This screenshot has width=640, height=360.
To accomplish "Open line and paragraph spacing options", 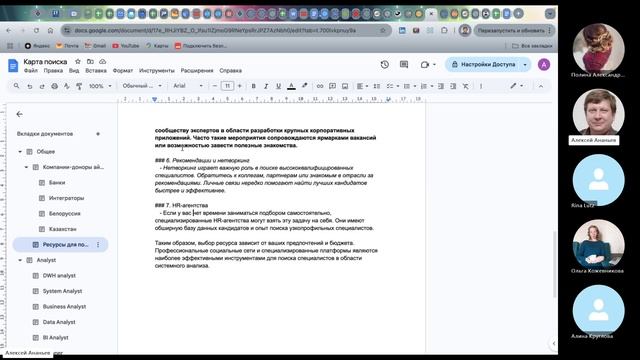I will click(377, 86).
